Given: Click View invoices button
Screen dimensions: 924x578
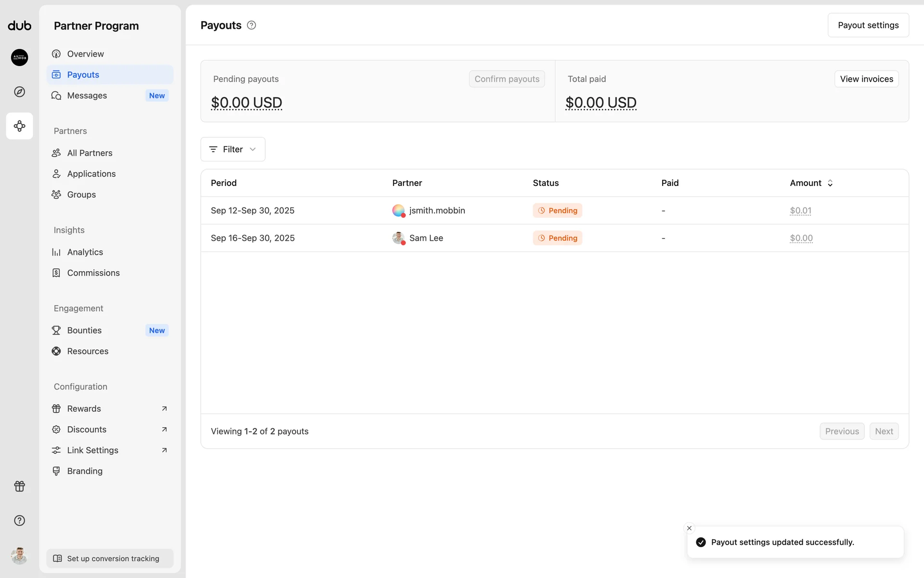Looking at the screenshot, I should tap(866, 79).
